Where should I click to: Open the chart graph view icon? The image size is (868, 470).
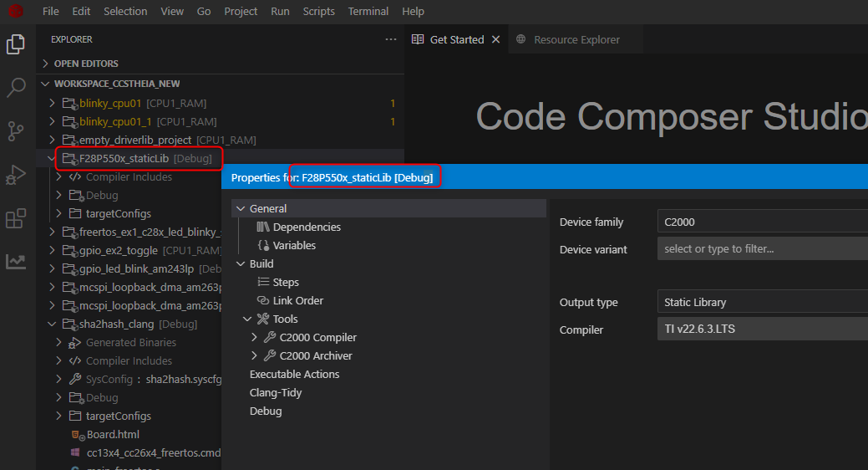(x=16, y=261)
